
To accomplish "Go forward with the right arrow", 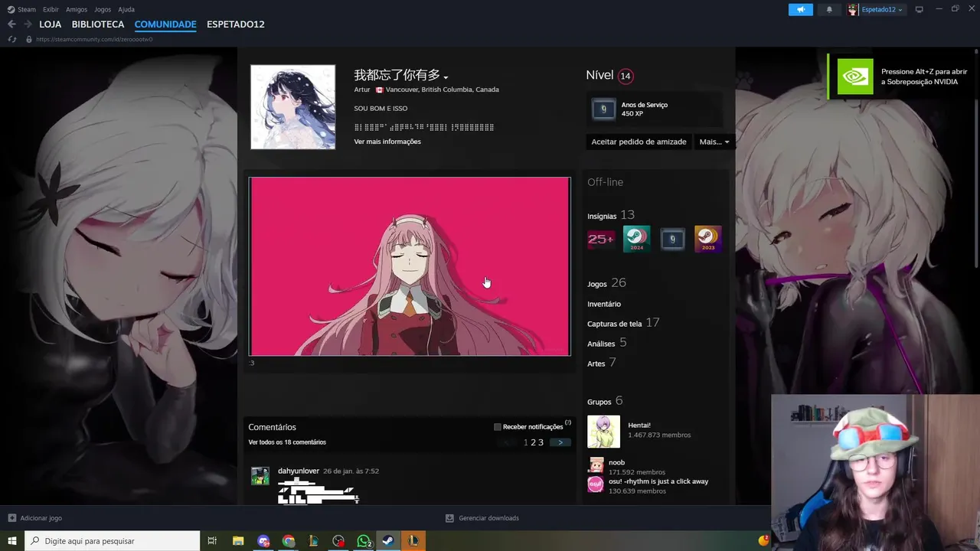I will point(28,24).
